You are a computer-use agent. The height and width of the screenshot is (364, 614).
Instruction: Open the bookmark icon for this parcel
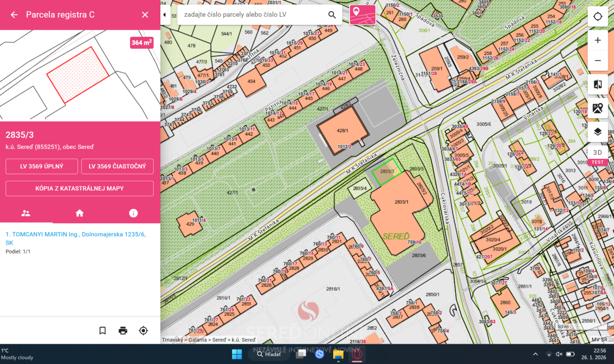[103, 330]
